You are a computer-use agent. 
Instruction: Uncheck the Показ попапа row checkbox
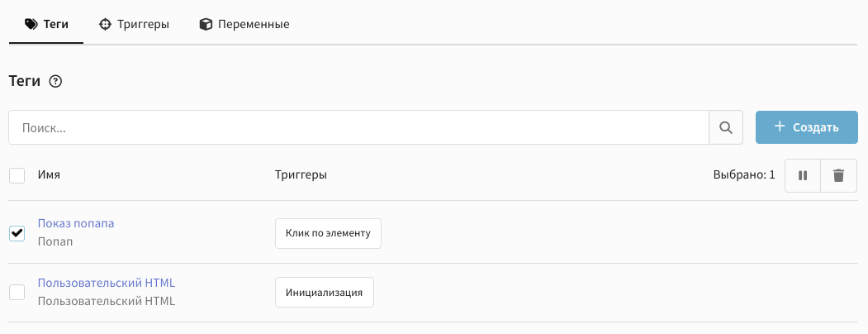pos(17,233)
